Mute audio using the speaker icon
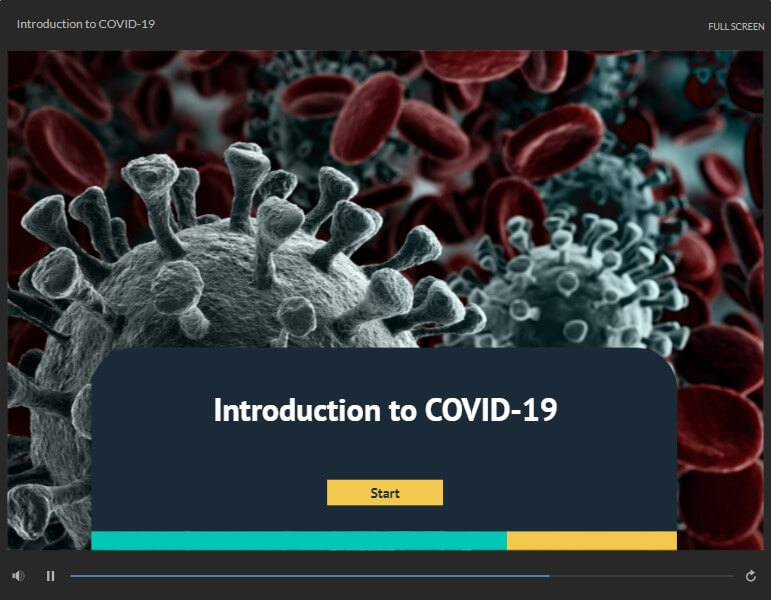 [18, 575]
